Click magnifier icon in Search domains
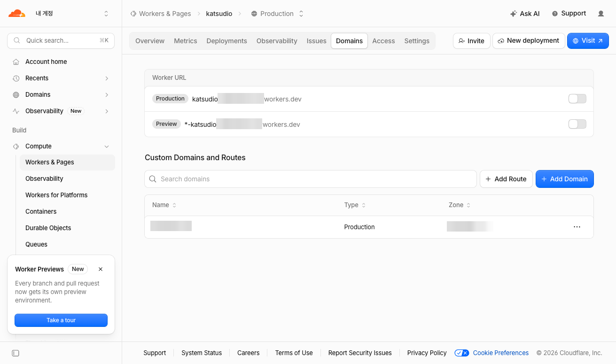Image resolution: width=616 pixels, height=364 pixels. coord(153,179)
